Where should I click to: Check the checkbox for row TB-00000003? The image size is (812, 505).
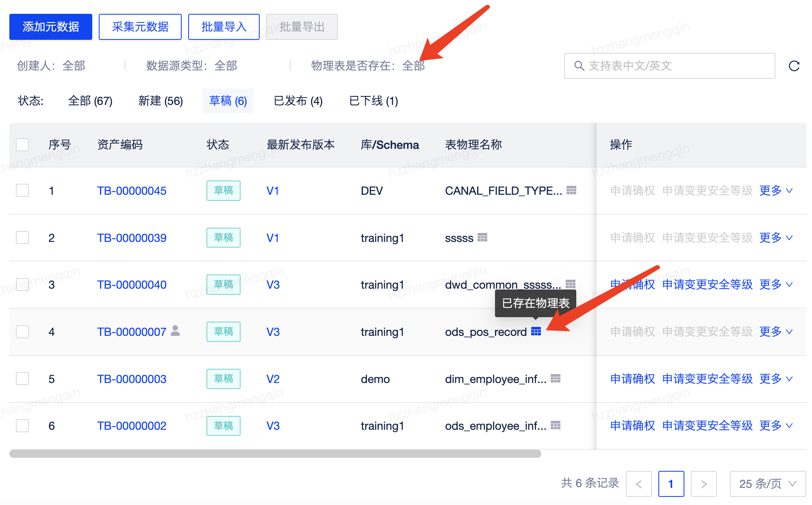click(22, 379)
